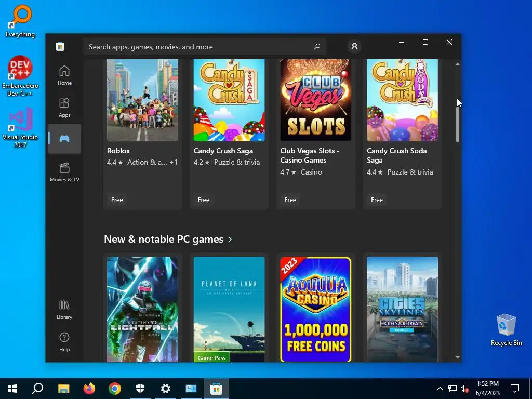The image size is (532, 399).
Task: Open Settings gear in the taskbar
Action: point(166,389)
